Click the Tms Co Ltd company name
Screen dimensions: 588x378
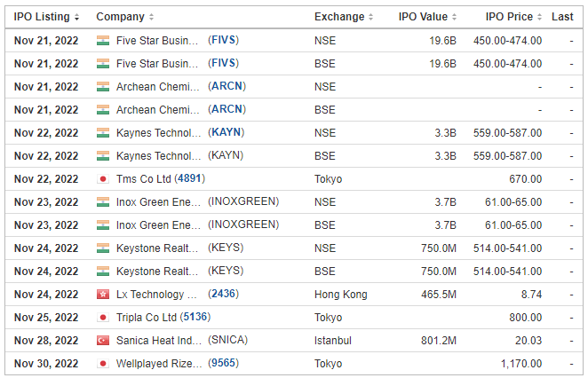[x=144, y=179]
